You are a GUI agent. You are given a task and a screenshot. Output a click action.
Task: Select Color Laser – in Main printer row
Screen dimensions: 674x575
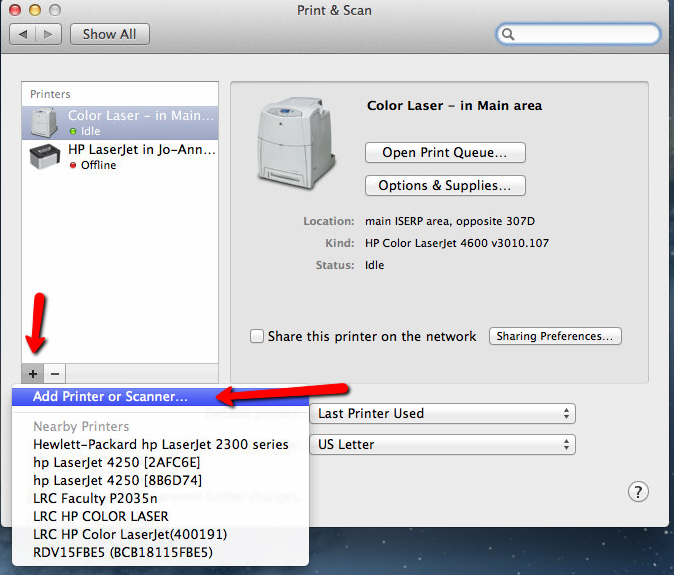[x=120, y=123]
